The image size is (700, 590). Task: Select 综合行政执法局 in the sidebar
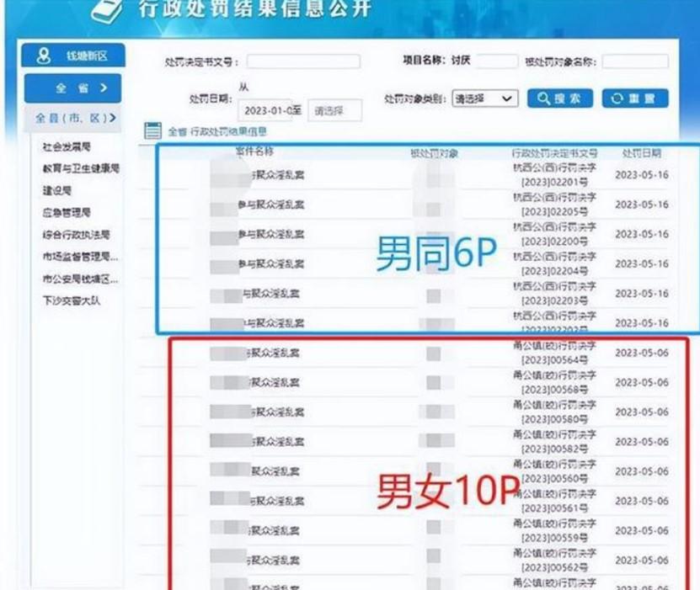coord(76,235)
